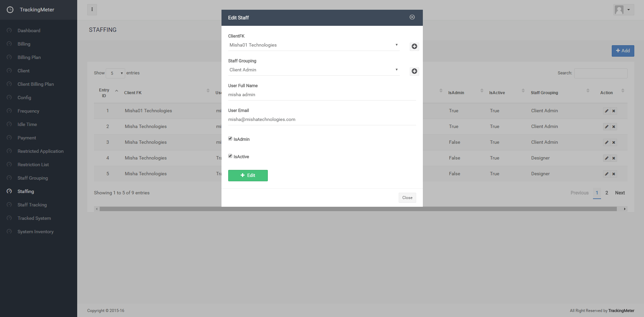Click the pencil edit icon for entry 5

(x=606, y=174)
